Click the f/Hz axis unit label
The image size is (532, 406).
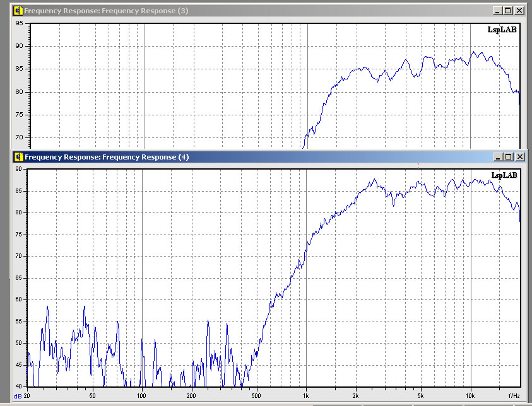point(514,396)
